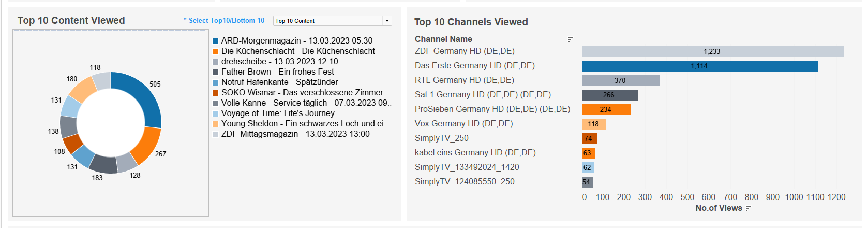Image resolution: width=868 pixels, height=228 pixels.
Task: Click the Das Erste bar with 1,114 views
Action: tap(699, 66)
